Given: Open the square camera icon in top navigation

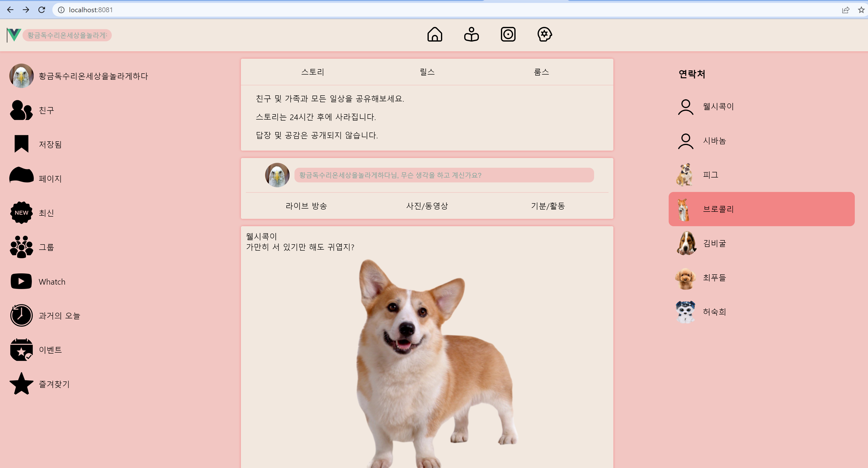Looking at the screenshot, I should (x=508, y=34).
